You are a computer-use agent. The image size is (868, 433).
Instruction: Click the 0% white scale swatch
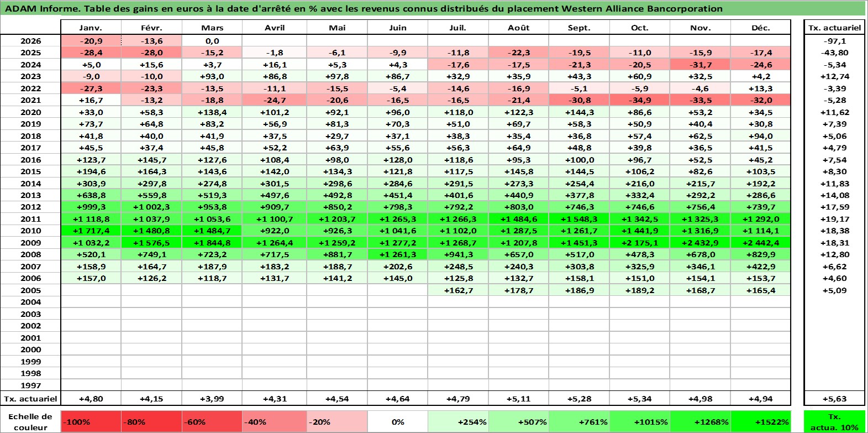pyautogui.click(x=397, y=421)
